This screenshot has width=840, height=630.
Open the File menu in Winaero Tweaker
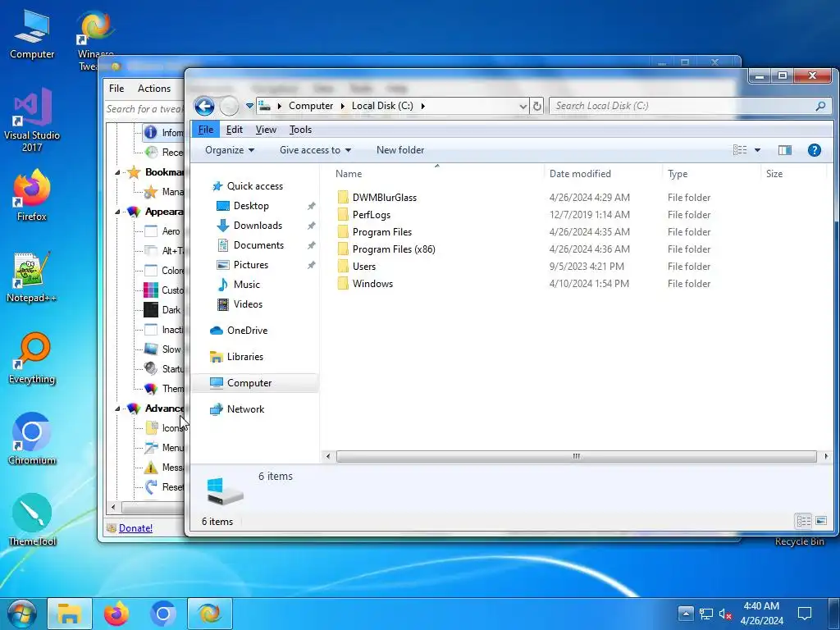point(116,89)
